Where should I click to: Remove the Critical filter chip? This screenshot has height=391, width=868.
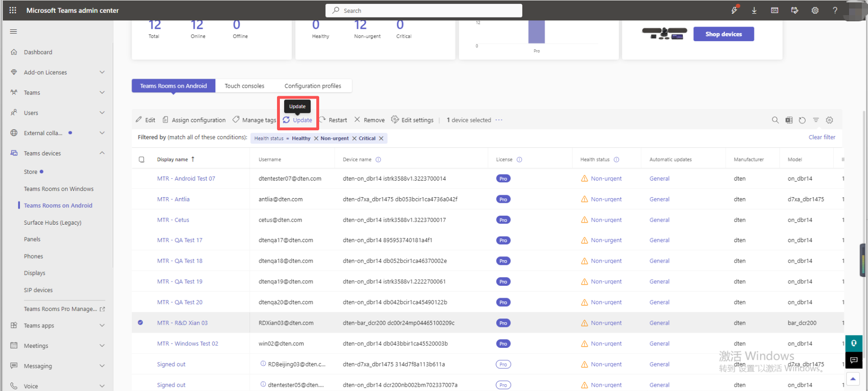coord(381,138)
